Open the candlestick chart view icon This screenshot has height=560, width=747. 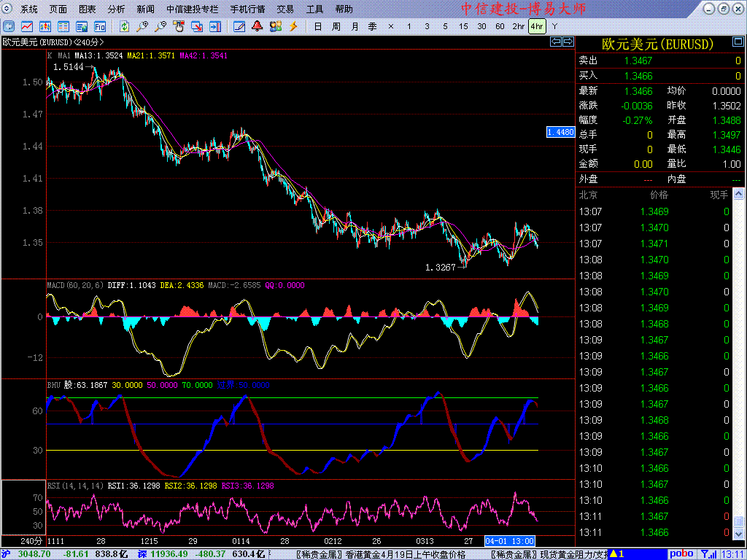[x=44, y=27]
